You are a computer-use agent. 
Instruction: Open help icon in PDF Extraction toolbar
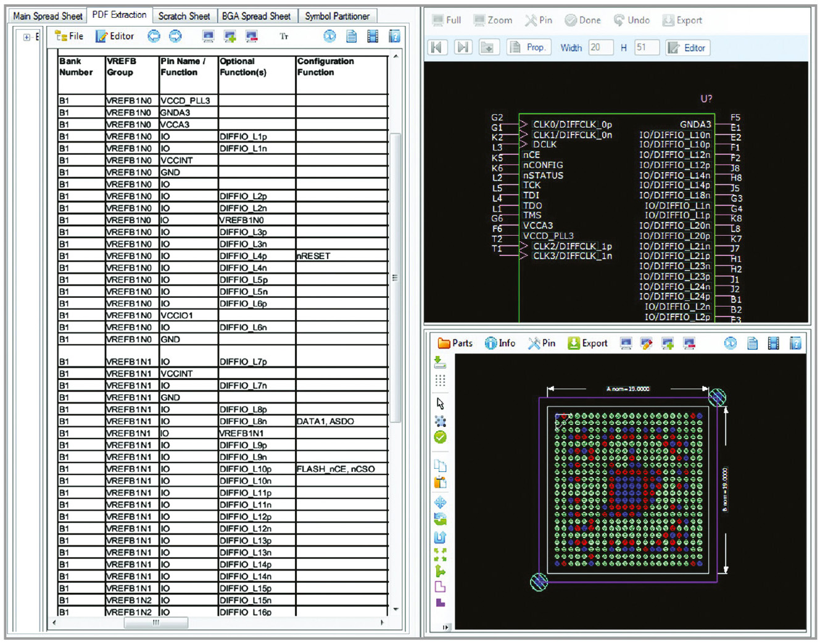tap(394, 36)
